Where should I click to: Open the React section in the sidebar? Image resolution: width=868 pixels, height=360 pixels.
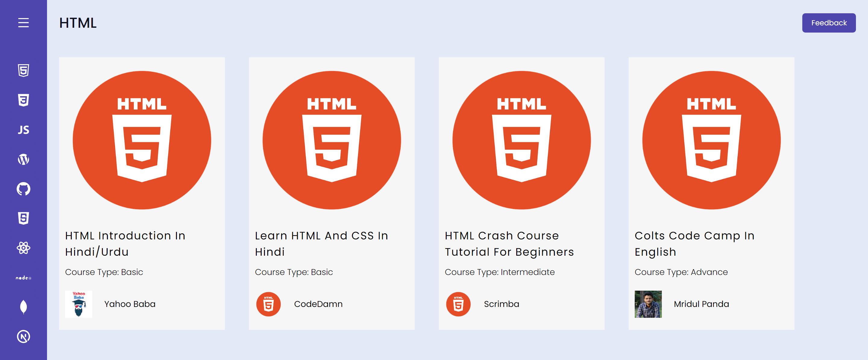(x=23, y=248)
